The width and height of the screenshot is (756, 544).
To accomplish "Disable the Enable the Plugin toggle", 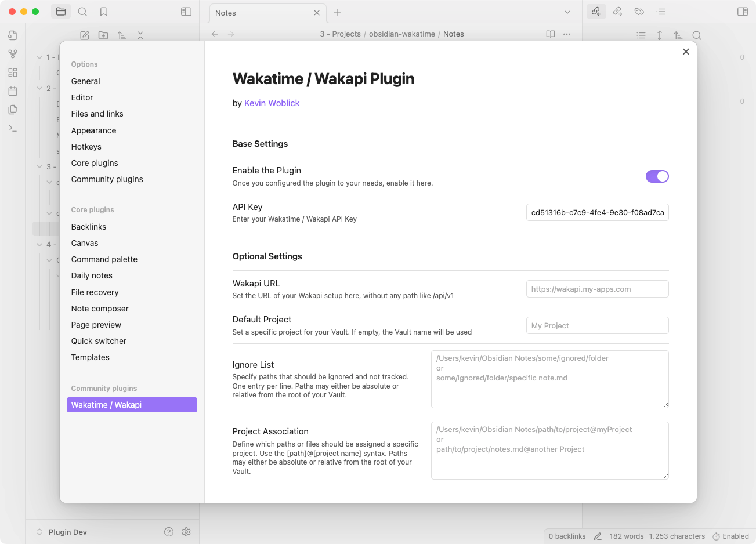I will point(657,176).
